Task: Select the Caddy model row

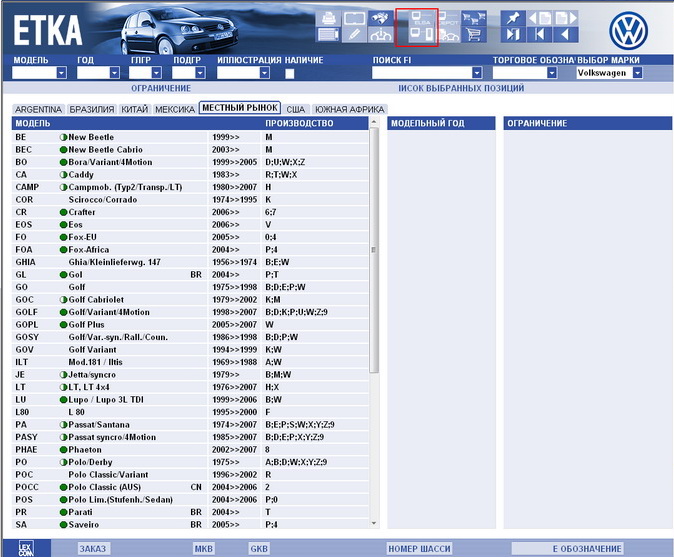Action: coord(190,174)
